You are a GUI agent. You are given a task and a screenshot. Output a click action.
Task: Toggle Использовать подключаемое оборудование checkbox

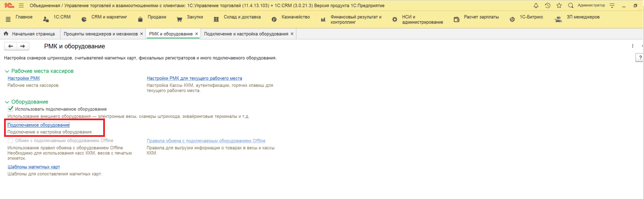tap(11, 109)
